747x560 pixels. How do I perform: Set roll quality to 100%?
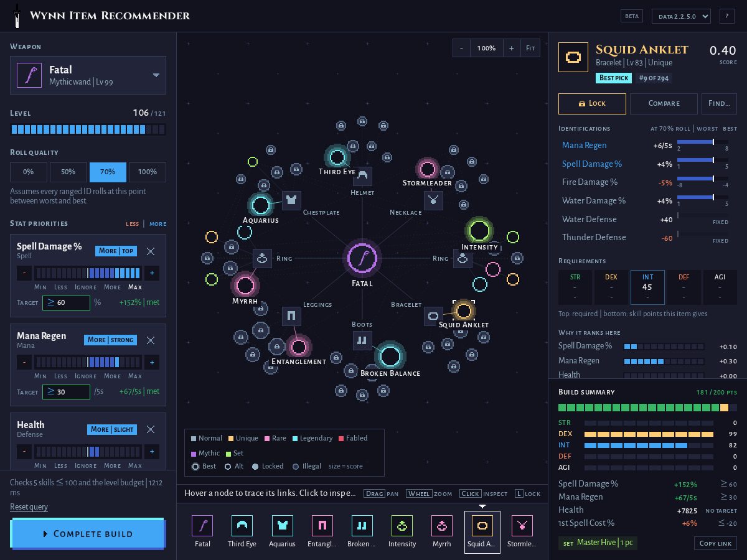coord(148,172)
